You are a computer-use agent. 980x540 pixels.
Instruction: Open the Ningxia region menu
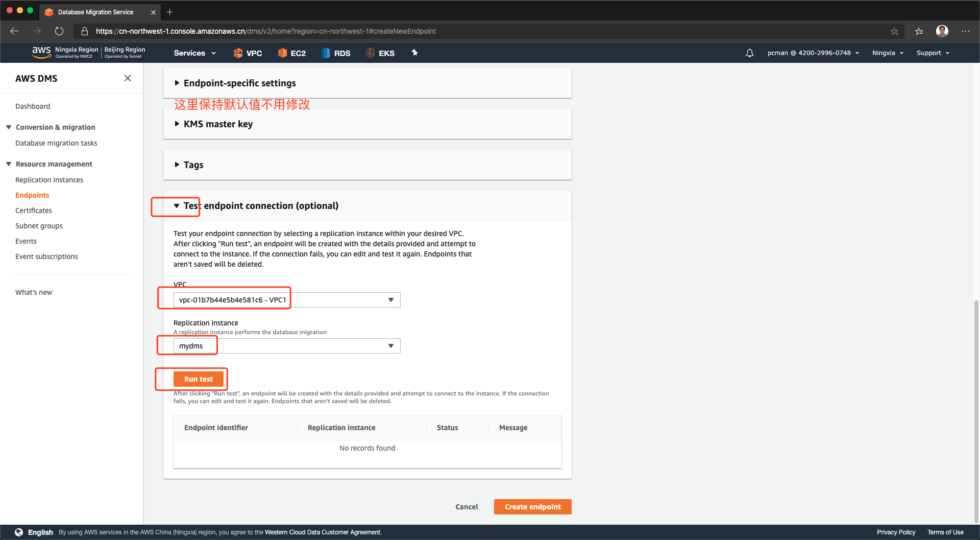pos(888,53)
